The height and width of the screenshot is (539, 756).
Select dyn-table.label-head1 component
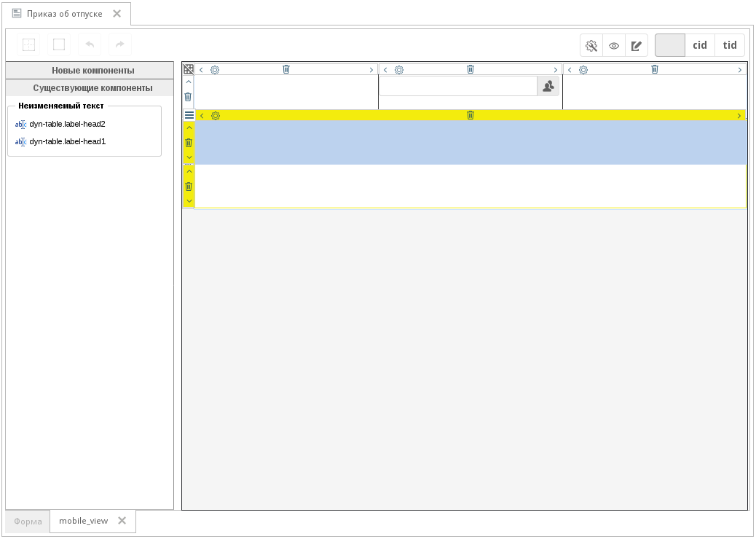60,141
